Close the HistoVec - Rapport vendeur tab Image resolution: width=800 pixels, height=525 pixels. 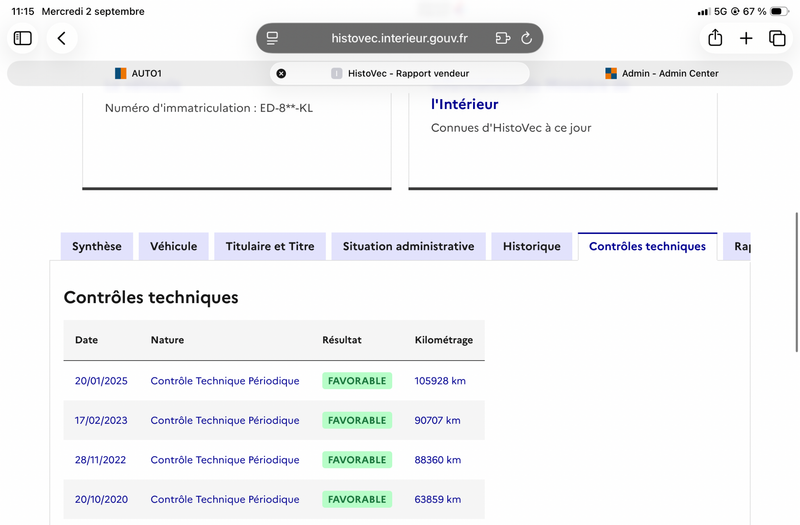(x=281, y=73)
